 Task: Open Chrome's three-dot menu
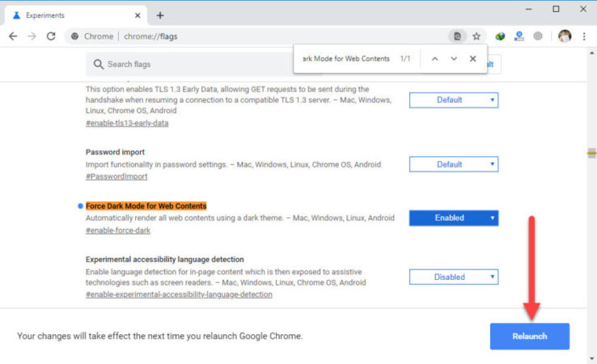point(584,36)
